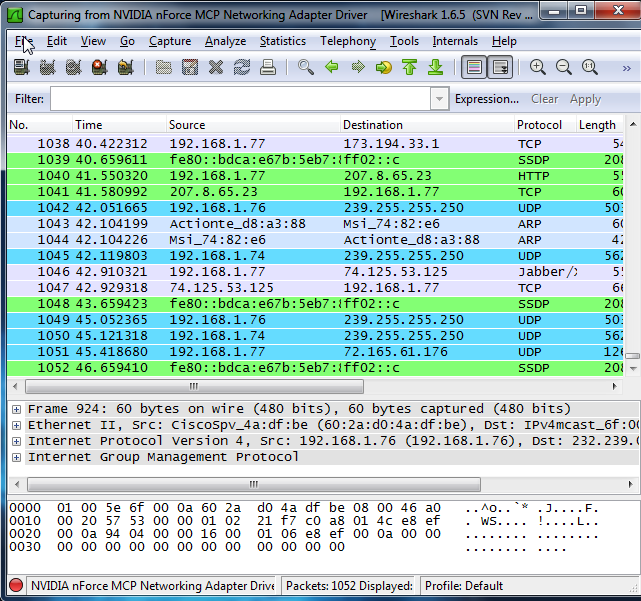Click packet list vertical scroll up arrow
The image size is (641, 601).
633,124
